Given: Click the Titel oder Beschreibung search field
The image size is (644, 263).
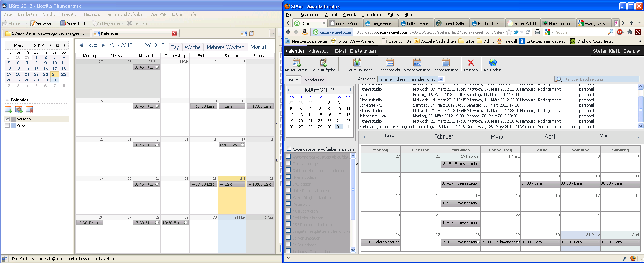Looking at the screenshot, I should pos(600,79).
